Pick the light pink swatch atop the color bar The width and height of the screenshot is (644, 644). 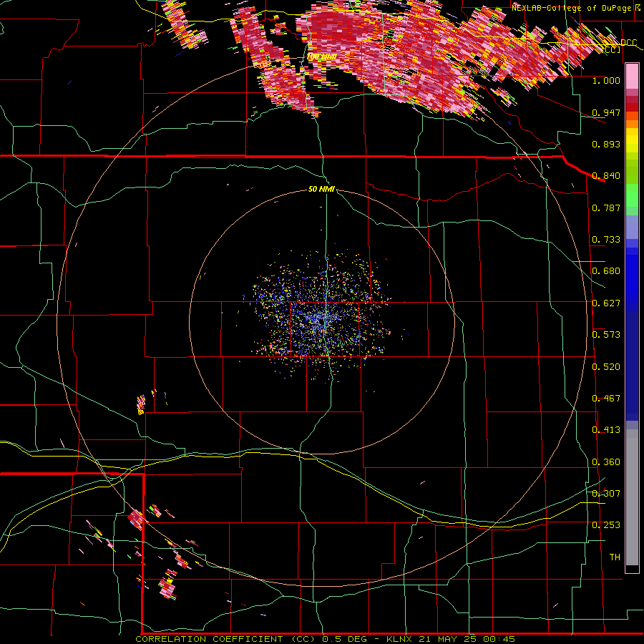(x=632, y=77)
